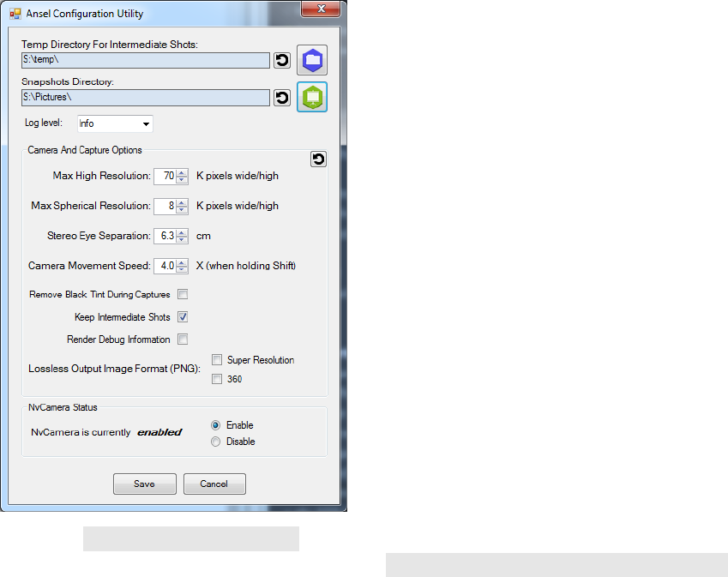Image resolution: width=728 pixels, height=577 pixels.
Task: Click the Ansel app icon in title bar
Action: click(15, 14)
